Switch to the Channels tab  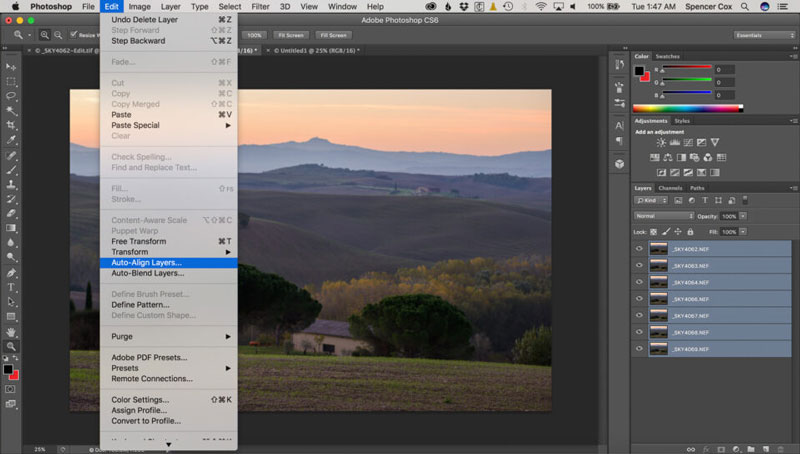[x=670, y=188]
